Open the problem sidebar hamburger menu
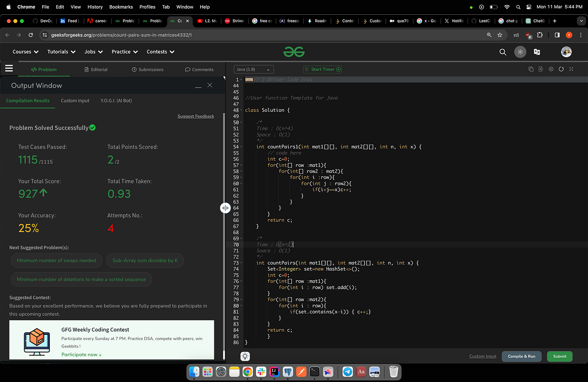Image resolution: width=588 pixels, height=382 pixels. pos(9,68)
